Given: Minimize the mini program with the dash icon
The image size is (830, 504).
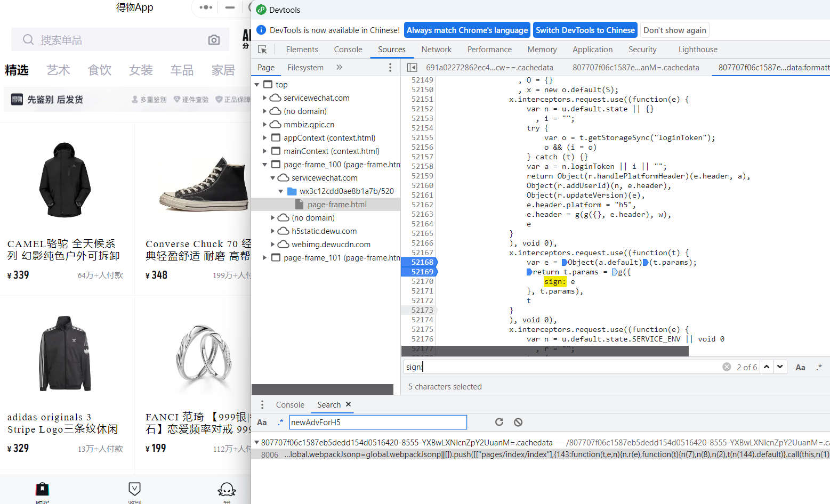Looking at the screenshot, I should pyautogui.click(x=230, y=7).
